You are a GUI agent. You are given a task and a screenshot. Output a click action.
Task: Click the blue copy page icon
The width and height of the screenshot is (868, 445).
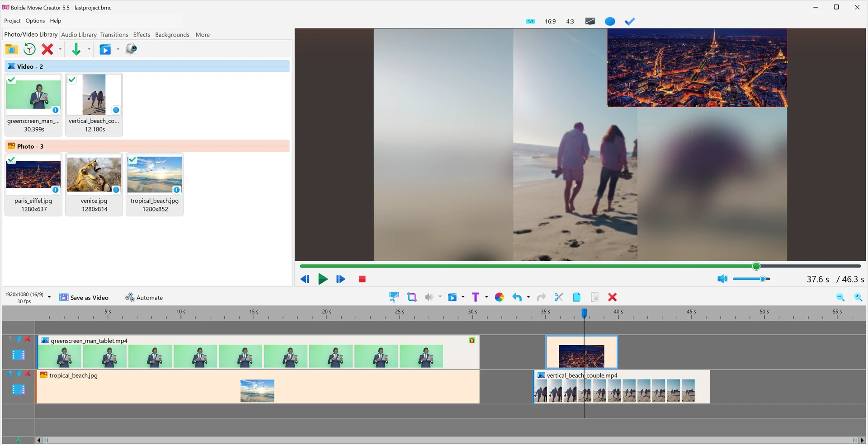(x=576, y=297)
